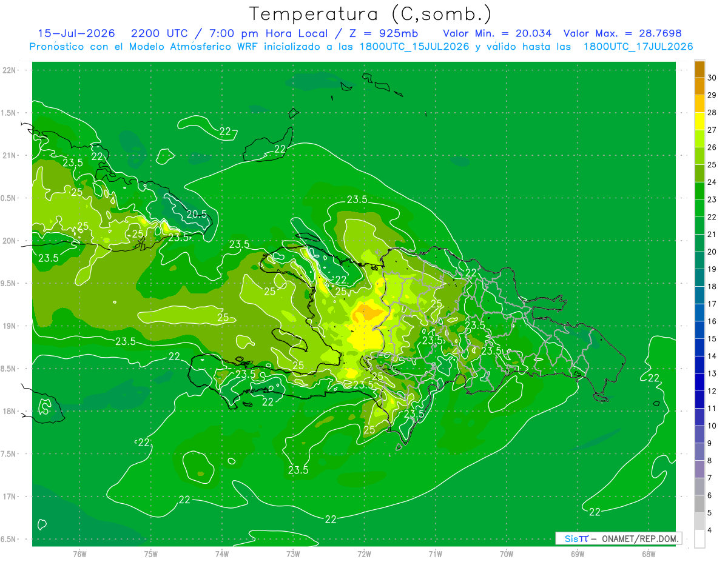The width and height of the screenshot is (728, 562).
Task: Pick the dark orange legend band above 30
Action: coord(699,69)
